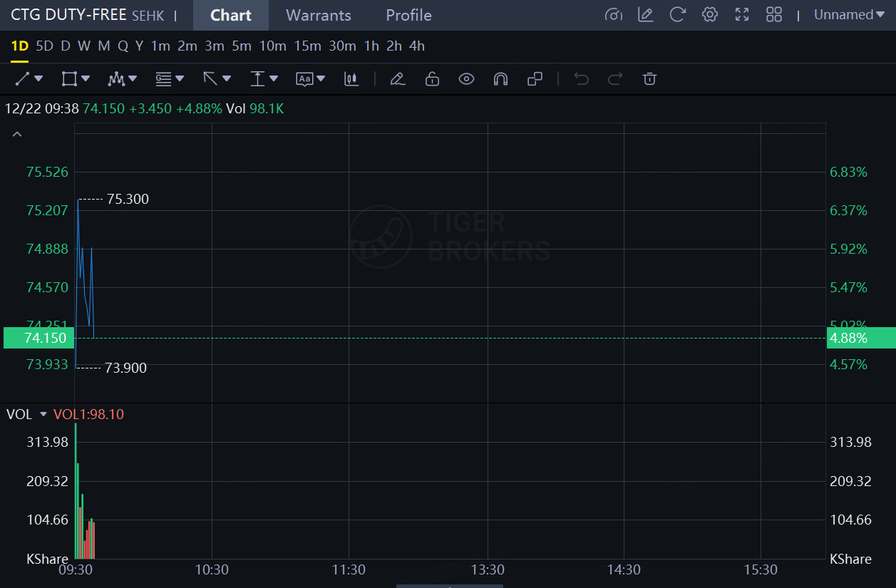Toggle the lock drawings icon
Image resolution: width=896 pixels, height=588 pixels.
(432, 79)
